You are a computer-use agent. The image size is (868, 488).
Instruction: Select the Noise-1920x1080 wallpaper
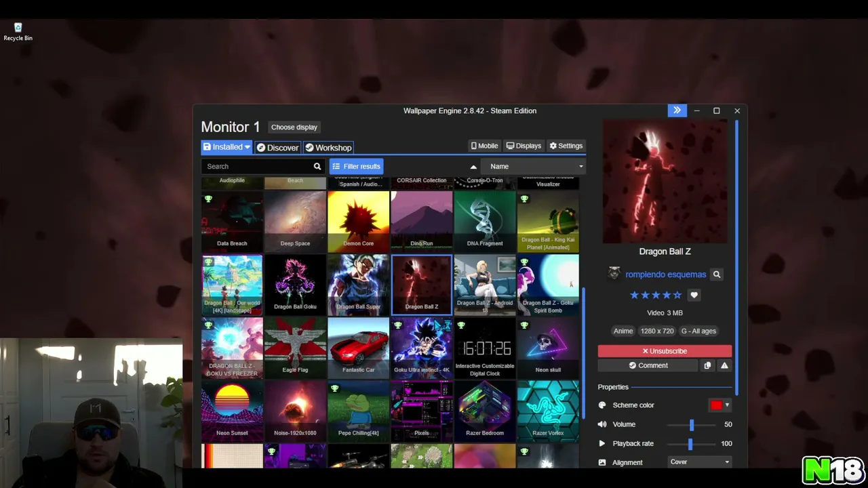295,411
